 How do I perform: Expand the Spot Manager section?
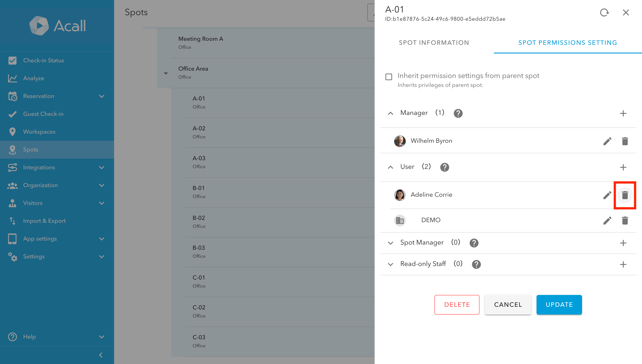(390, 243)
